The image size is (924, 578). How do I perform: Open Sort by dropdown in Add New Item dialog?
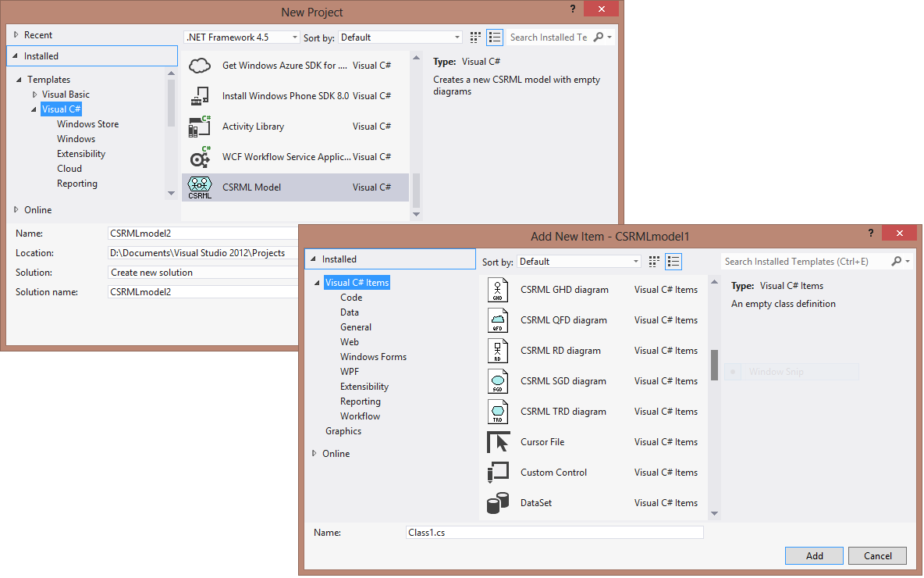(x=636, y=262)
